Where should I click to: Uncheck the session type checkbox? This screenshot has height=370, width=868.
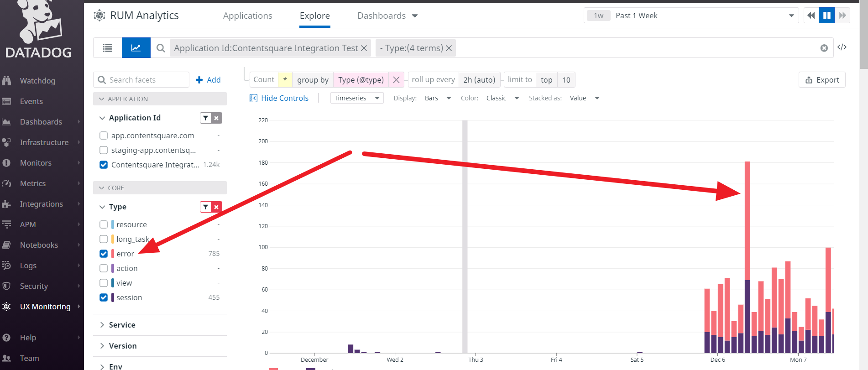coord(104,297)
